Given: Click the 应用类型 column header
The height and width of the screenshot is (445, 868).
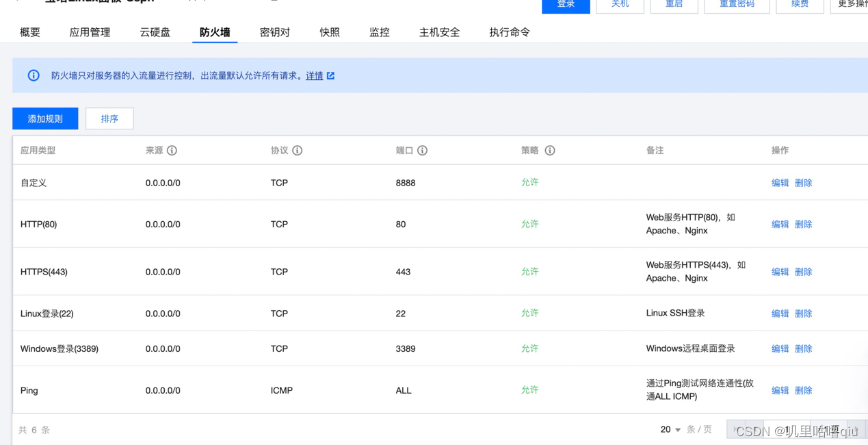Looking at the screenshot, I should [38, 150].
